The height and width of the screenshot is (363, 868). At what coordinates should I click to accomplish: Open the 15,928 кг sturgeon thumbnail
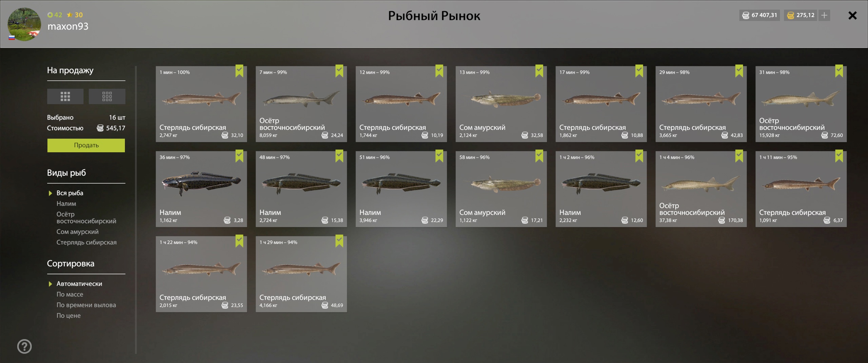pos(801,104)
